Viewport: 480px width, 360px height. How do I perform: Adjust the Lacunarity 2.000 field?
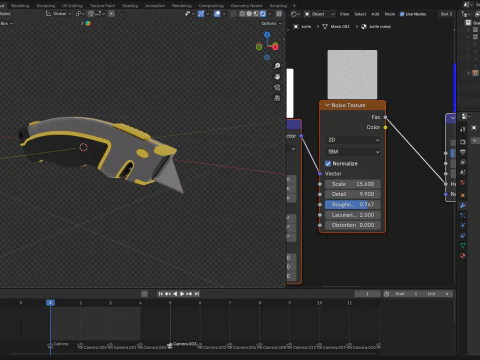(353, 215)
